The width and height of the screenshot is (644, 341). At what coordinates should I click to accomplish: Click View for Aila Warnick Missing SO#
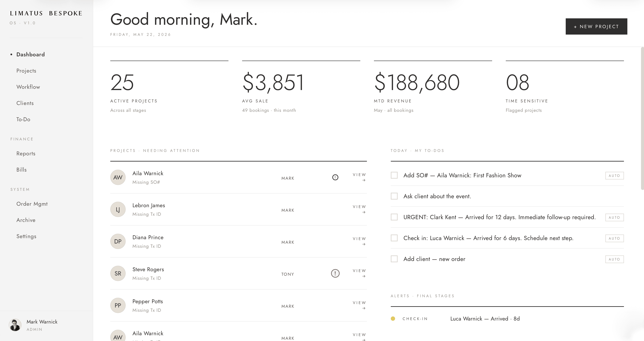point(359,177)
